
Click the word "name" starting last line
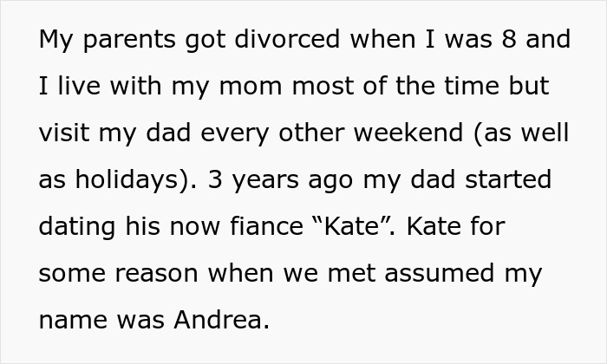click(x=73, y=321)
